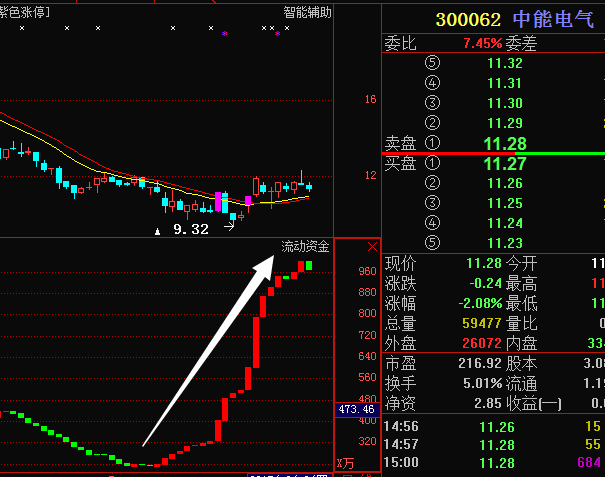Close the 流动资金 indicator panel with red X
This screenshot has width=605, height=477.
click(372, 246)
